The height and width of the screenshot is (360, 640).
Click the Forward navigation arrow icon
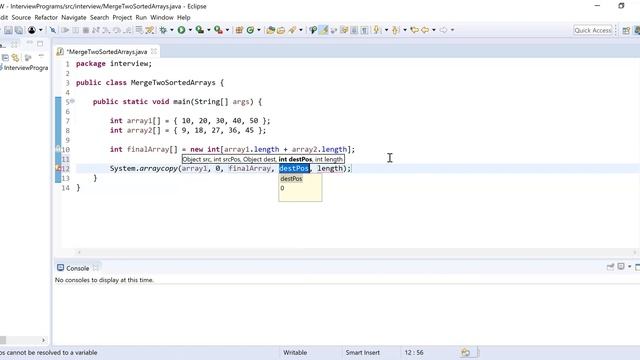pyautogui.click(x=444, y=30)
